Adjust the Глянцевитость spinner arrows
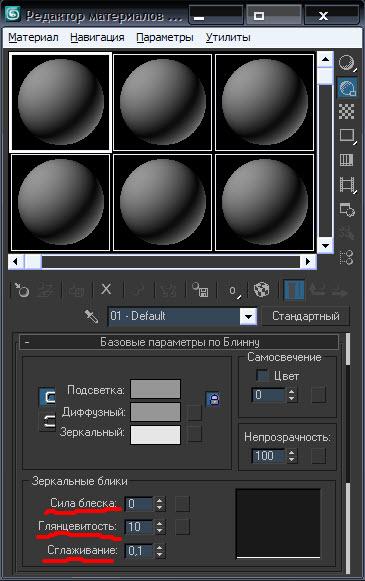365x581 pixels. click(159, 527)
